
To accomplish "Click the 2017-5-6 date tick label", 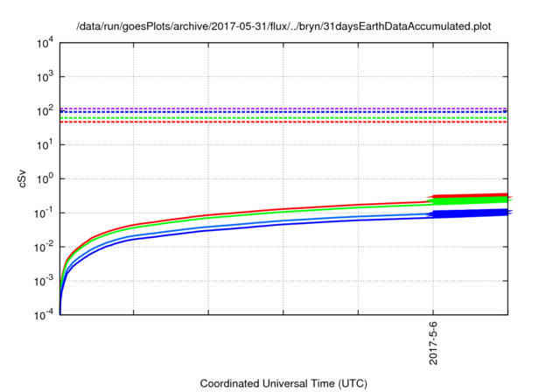I will (x=433, y=343).
